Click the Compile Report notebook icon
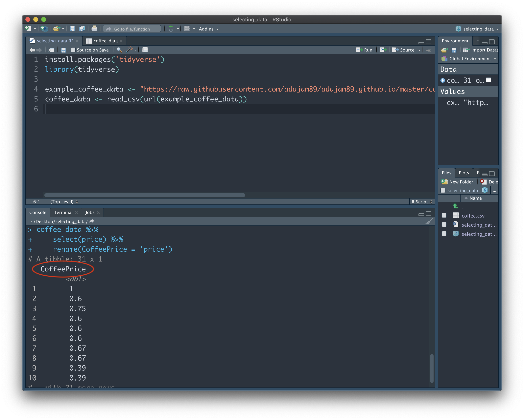 145,50
